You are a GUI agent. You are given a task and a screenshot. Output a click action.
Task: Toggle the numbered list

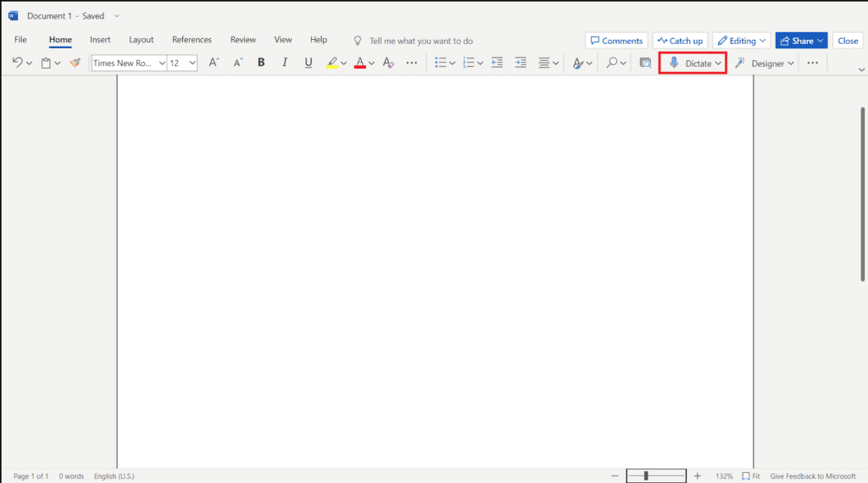[x=468, y=63]
